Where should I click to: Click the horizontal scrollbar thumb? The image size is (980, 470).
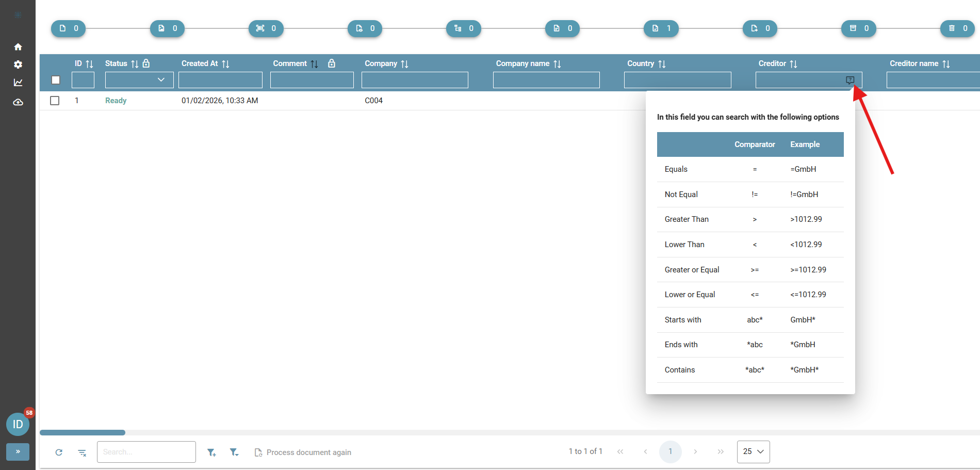click(83, 432)
